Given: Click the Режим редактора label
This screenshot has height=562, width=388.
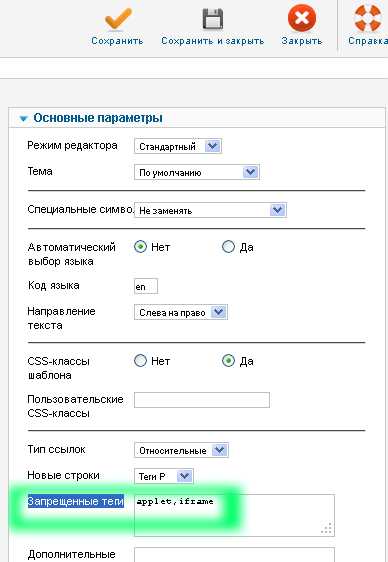Looking at the screenshot, I should click(72, 146).
